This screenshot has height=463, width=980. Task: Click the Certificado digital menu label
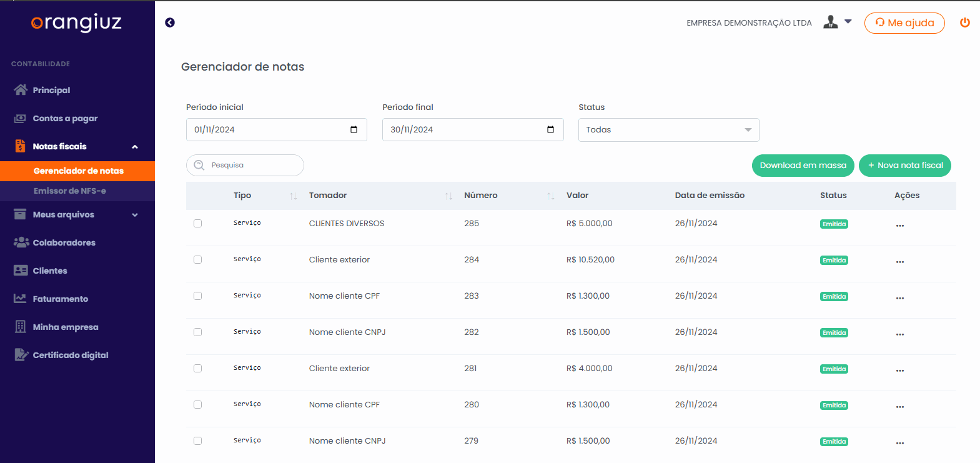pos(71,355)
